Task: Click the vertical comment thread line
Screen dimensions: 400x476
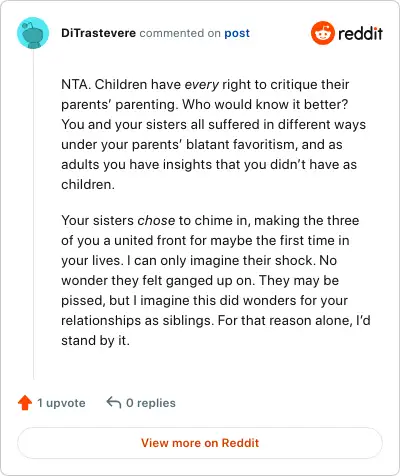Action: [x=34, y=215]
